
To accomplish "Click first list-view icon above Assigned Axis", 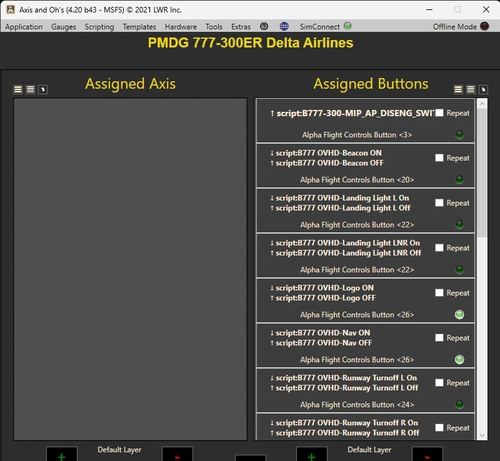I will coord(18,89).
